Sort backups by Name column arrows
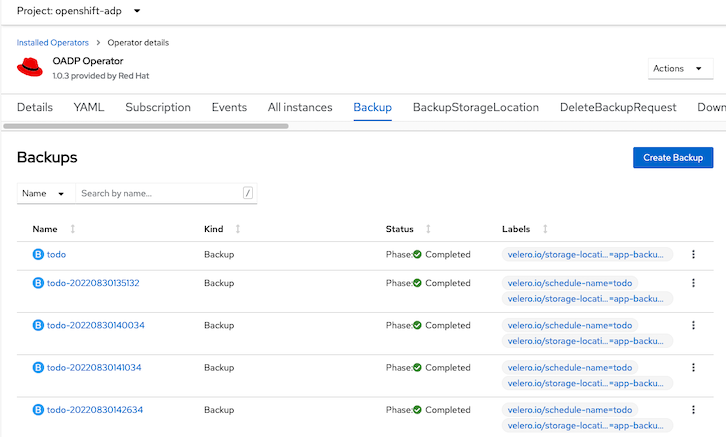The width and height of the screenshot is (726, 437). tap(73, 229)
